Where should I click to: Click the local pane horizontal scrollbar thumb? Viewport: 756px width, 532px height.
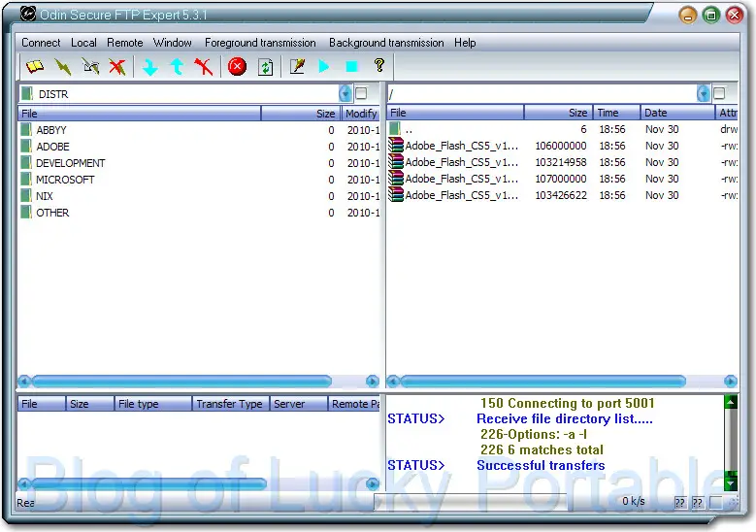point(181,382)
